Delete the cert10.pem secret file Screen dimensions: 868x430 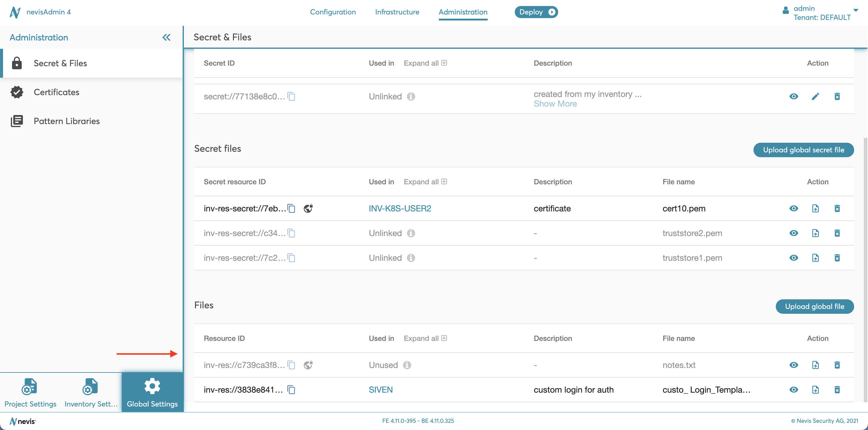click(x=837, y=208)
